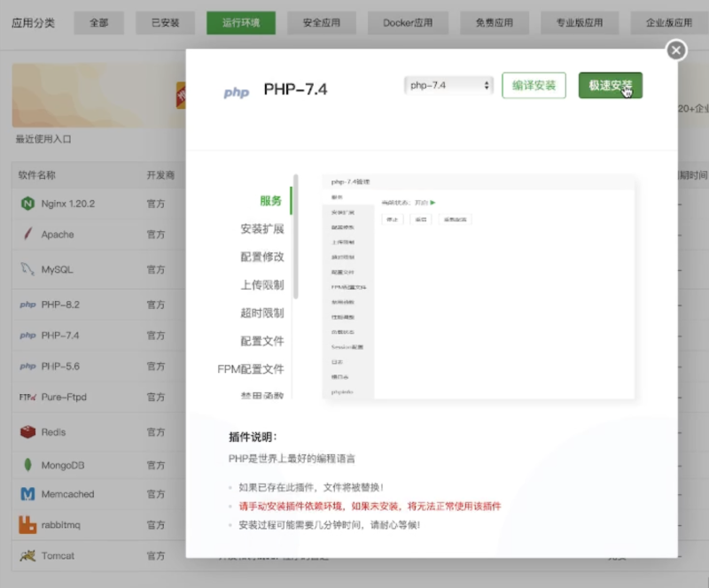Image resolution: width=709 pixels, height=588 pixels.
Task: Click the MySQL name in the list
Action: point(57,269)
